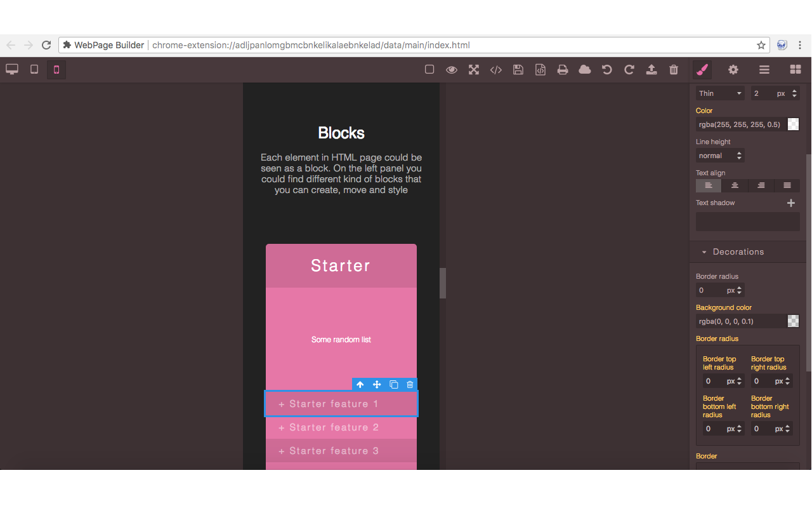
Task: Duplicate the Starter feature 1 element
Action: click(x=393, y=384)
